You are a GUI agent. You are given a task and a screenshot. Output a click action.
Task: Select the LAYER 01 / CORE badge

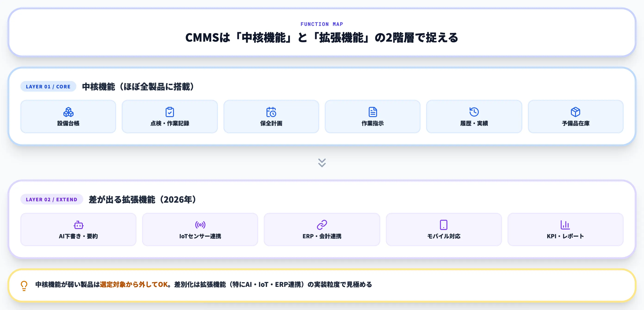[48, 87]
